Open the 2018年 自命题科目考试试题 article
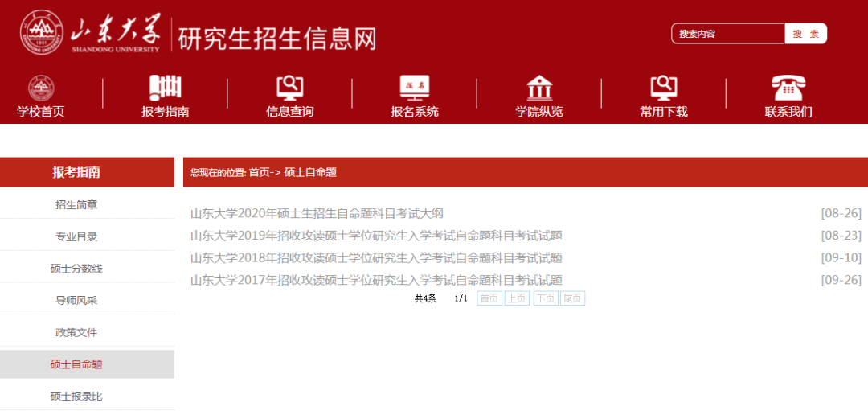 coord(376,258)
